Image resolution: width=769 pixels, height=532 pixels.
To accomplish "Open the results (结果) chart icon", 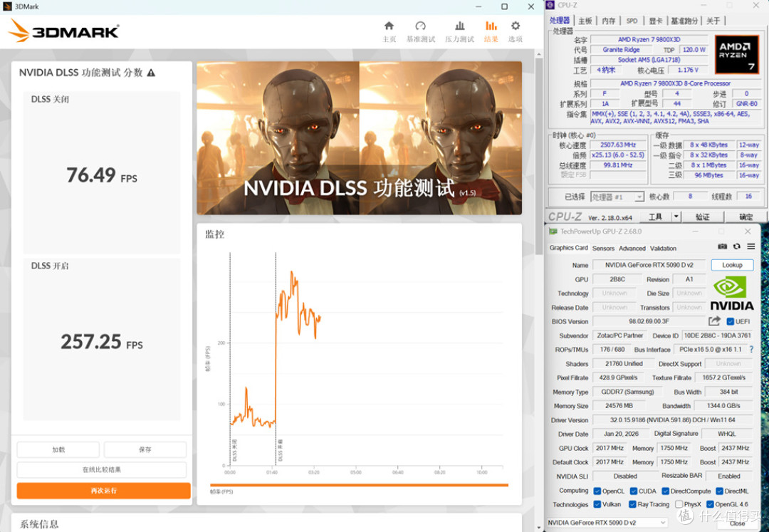I will (x=491, y=26).
